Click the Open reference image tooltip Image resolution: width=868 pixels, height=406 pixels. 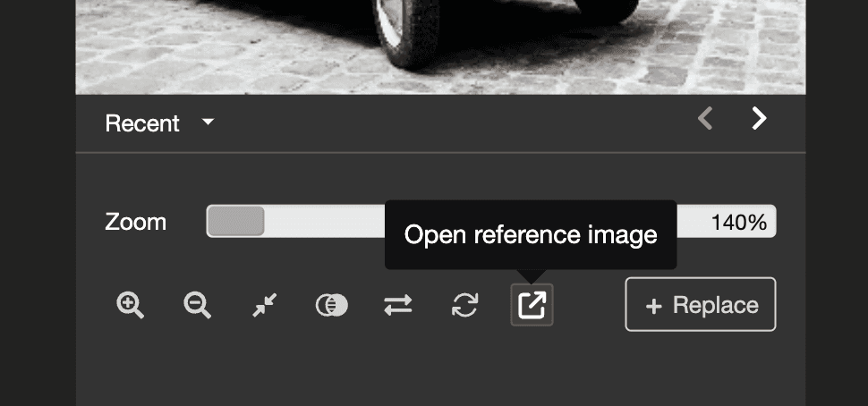[531, 235]
